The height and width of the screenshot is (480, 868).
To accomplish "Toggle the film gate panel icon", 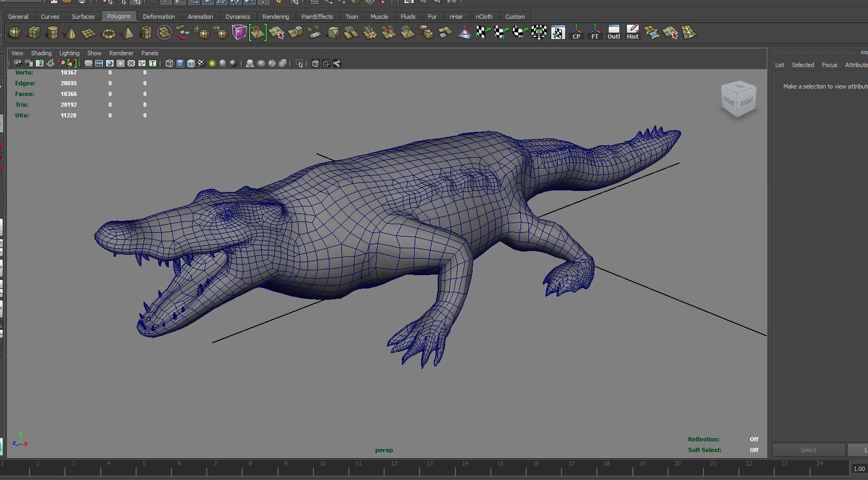I will (x=99, y=63).
